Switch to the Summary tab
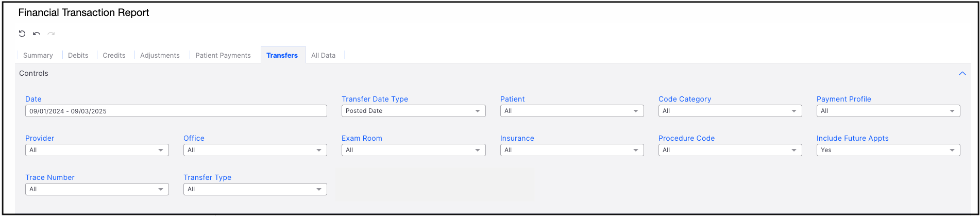Screen dimensions: 980x216 coord(38,55)
